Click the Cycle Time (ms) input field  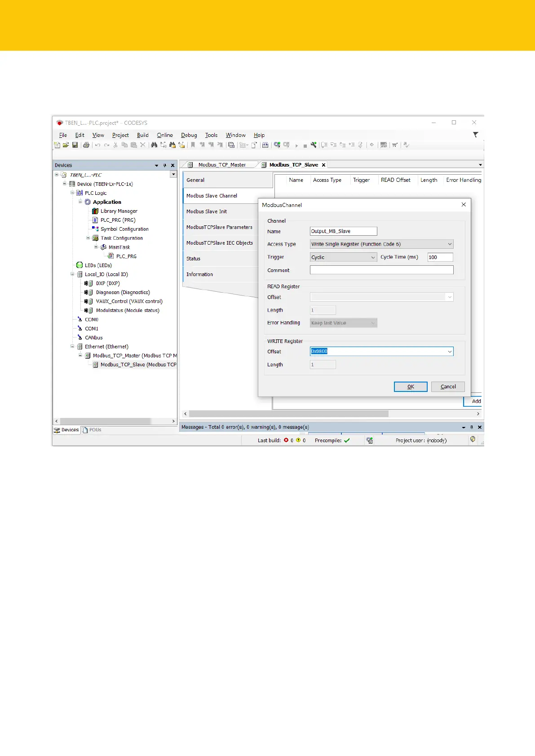(440, 257)
